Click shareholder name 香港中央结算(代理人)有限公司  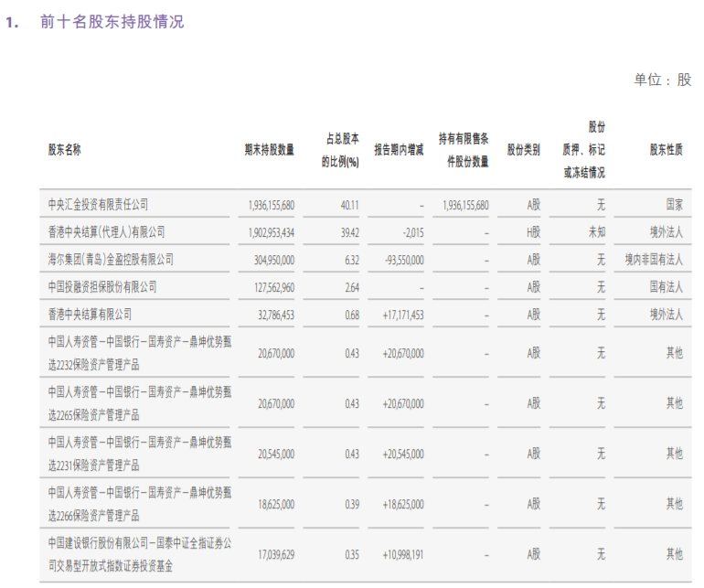coord(107,232)
